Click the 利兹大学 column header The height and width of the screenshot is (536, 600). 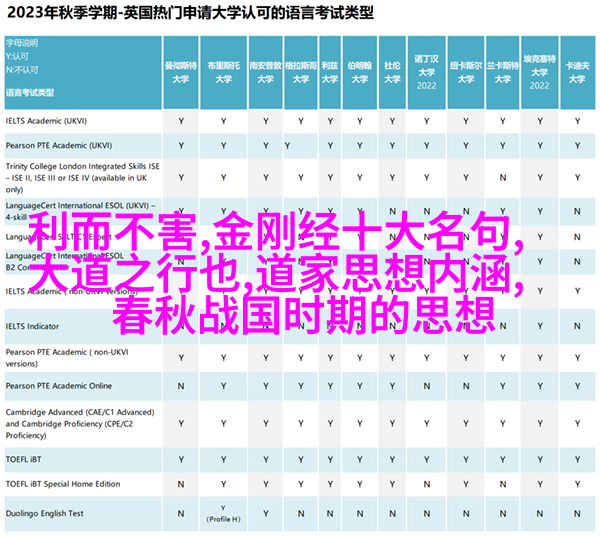pos(330,72)
